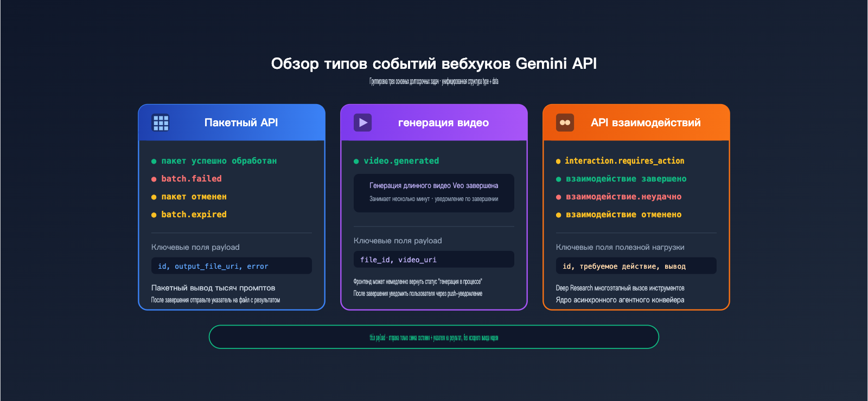Viewport: 868px width, 401px height.
Task: Select the генерация видео card header
Action: [x=434, y=122]
